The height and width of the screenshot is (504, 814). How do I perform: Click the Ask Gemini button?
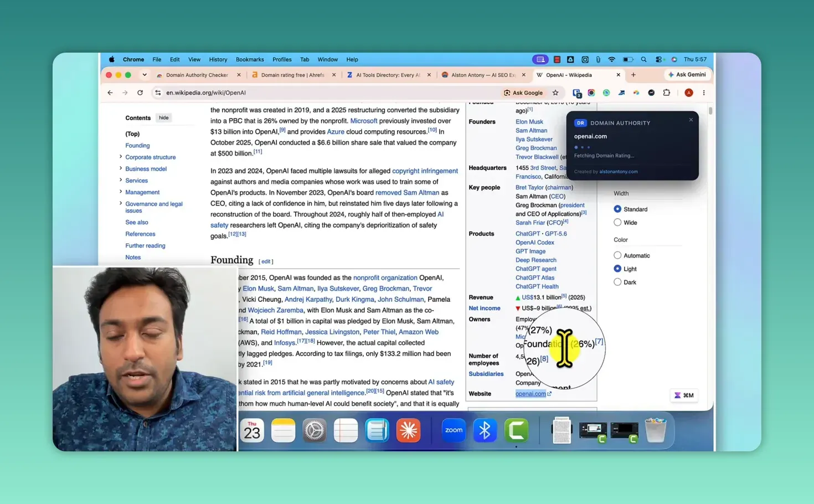(x=687, y=75)
